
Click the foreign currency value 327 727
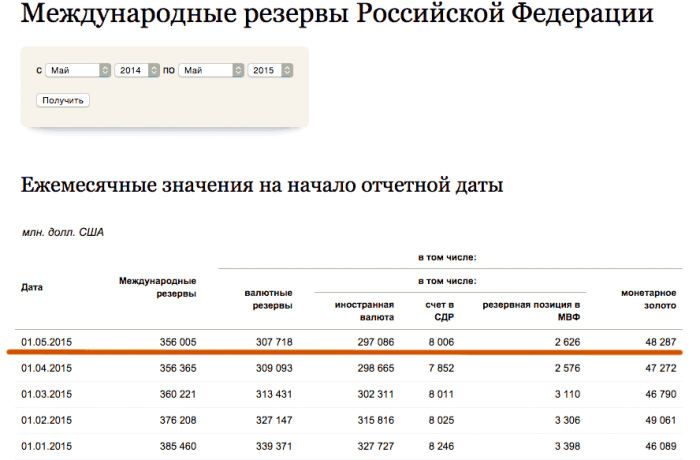(x=376, y=446)
